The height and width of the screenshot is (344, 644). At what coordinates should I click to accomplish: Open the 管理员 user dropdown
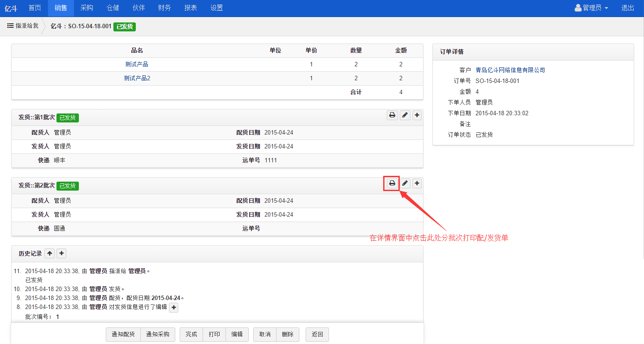[592, 8]
